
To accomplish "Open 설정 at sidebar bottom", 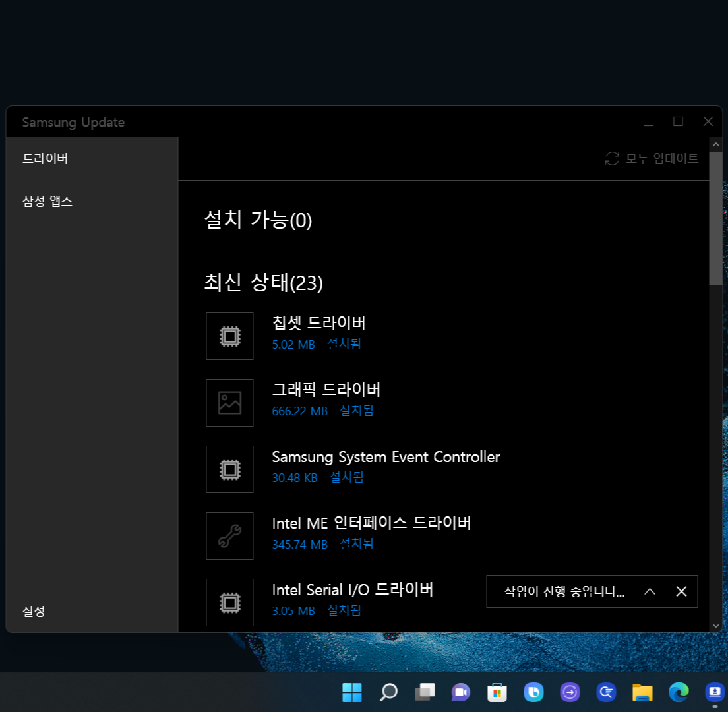I will (34, 611).
